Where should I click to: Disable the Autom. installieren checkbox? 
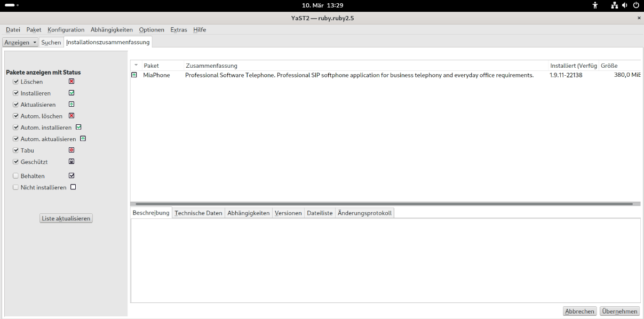[x=15, y=127]
